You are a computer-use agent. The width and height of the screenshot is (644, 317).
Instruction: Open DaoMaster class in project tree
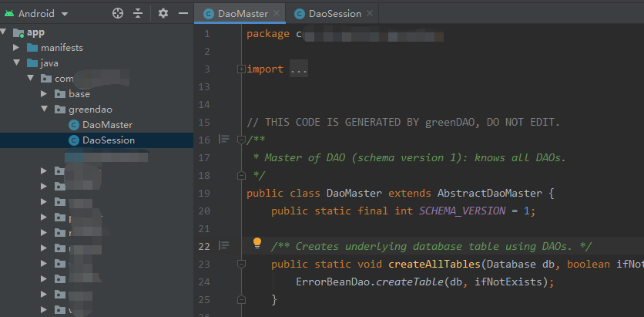[x=107, y=125]
